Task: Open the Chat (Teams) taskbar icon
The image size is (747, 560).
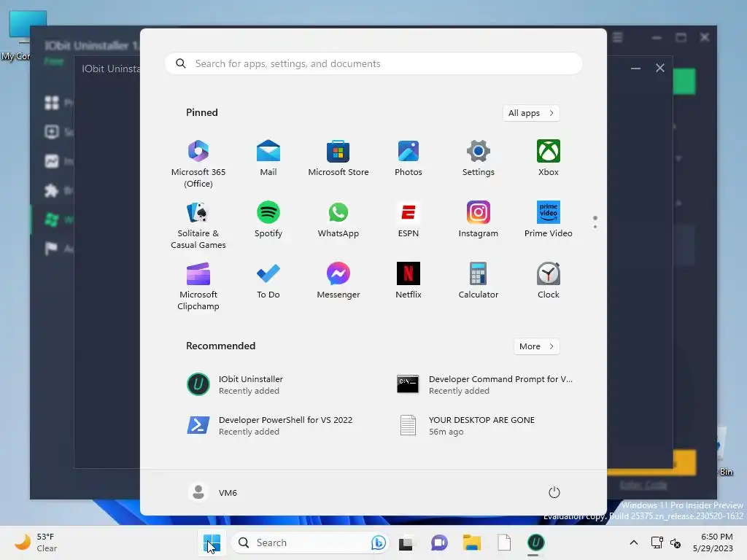Action: coord(438,542)
